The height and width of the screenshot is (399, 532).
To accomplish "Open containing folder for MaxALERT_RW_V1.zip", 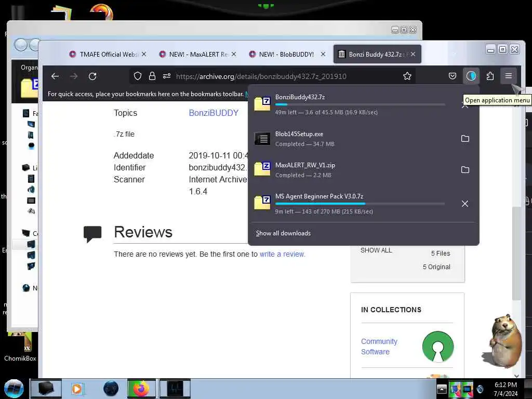I will [465, 170].
